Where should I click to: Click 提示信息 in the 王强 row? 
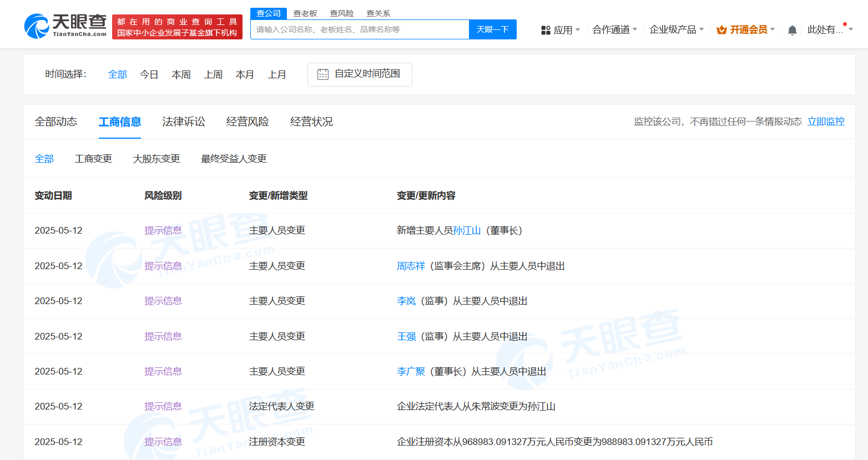[x=163, y=336]
